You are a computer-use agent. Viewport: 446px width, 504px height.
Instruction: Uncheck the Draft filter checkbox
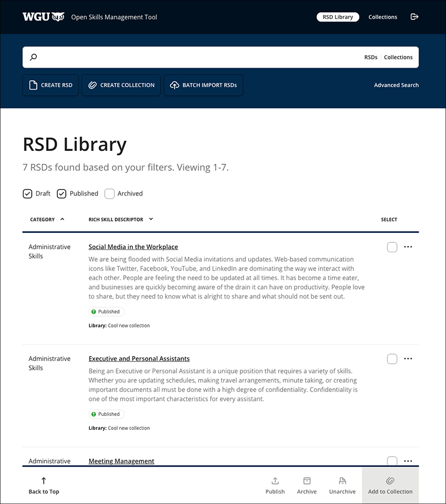[x=27, y=194]
